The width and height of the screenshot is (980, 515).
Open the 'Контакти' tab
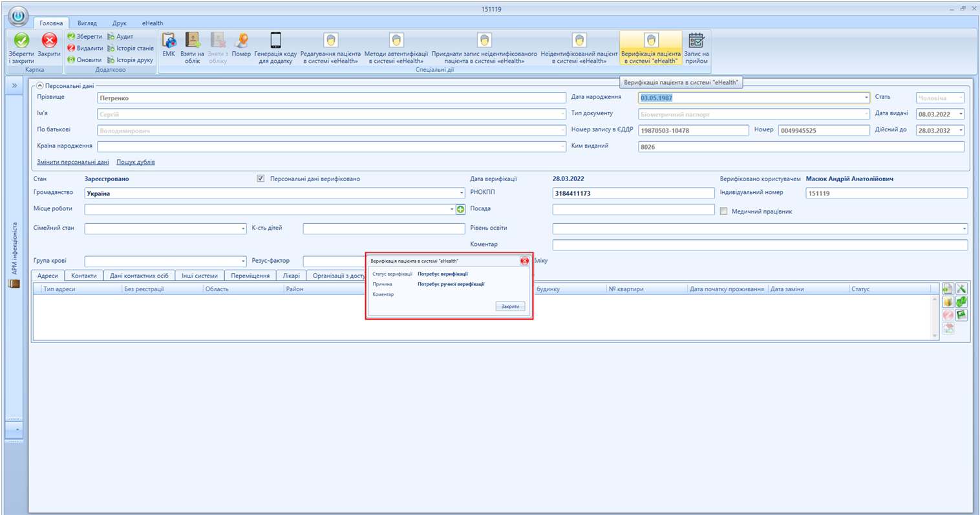coord(84,276)
